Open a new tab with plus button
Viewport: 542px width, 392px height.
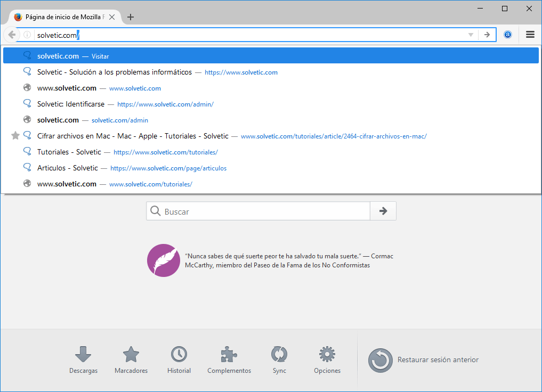tap(131, 17)
